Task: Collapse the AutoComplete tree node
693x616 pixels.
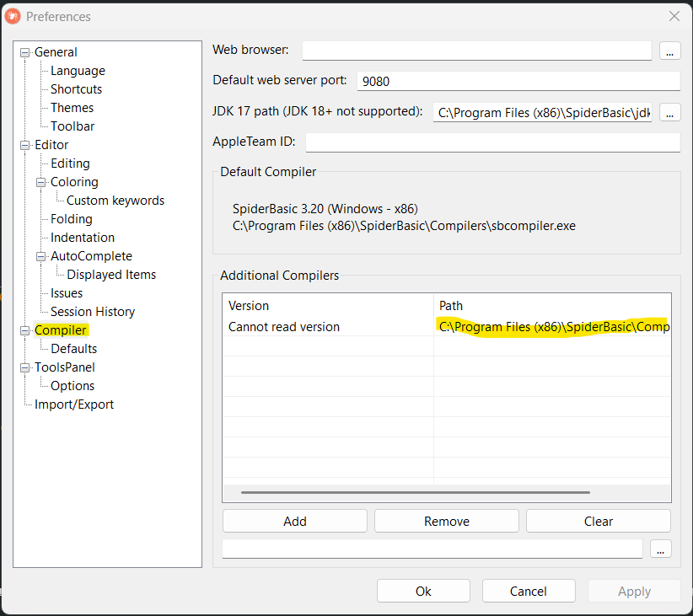Action: 41,256
